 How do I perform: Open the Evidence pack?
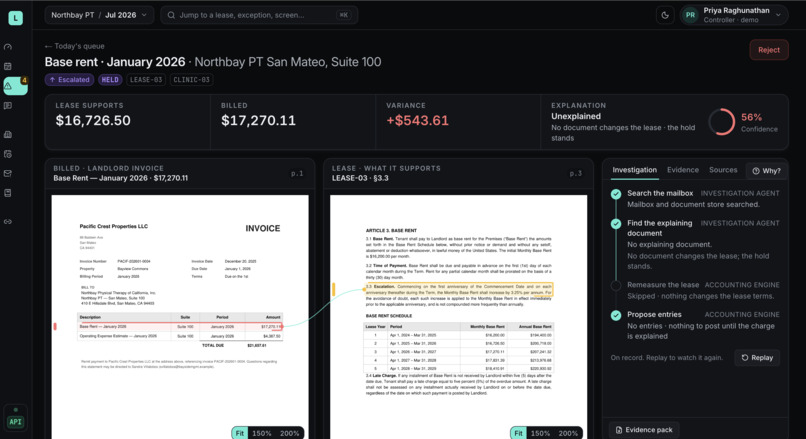click(644, 430)
